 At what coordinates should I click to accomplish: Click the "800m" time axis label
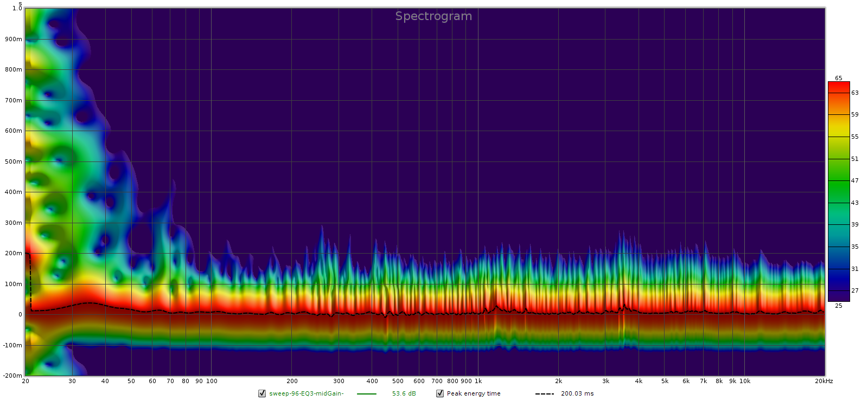(x=14, y=69)
